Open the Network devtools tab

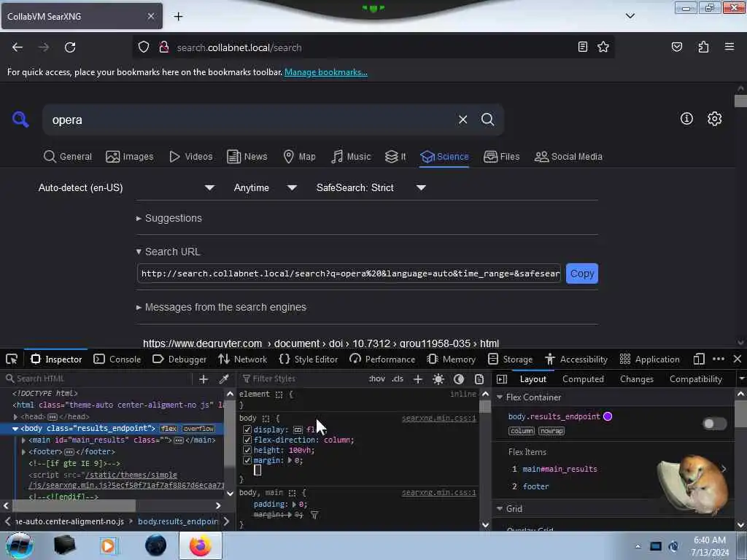point(242,359)
